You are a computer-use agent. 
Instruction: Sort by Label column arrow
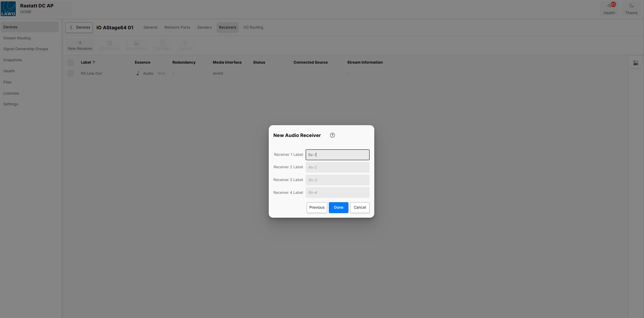tap(94, 62)
